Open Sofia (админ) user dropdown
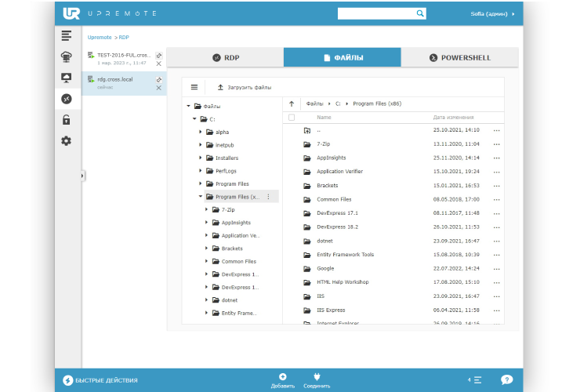Screen dimensions: 580x392 pos(492,13)
